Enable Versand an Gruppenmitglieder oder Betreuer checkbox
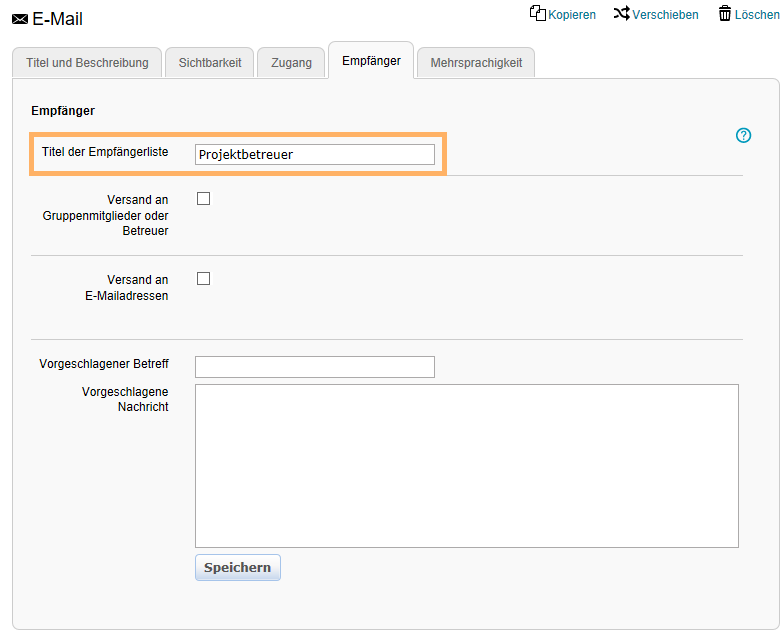This screenshot has height=634, width=784. (x=204, y=199)
